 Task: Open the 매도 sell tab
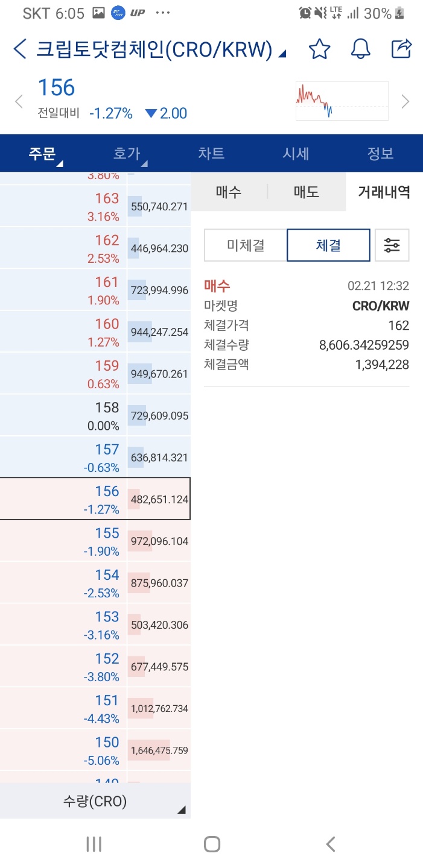pos(307,192)
